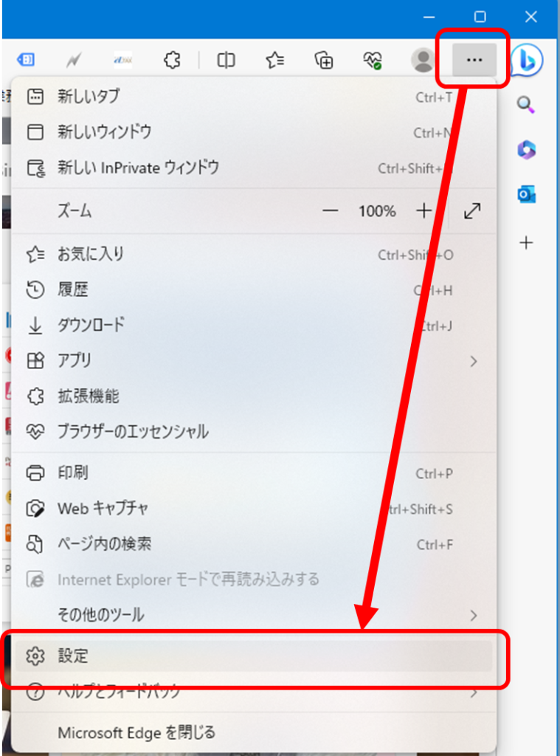Click the printer icon beside 印刷
The width and height of the screenshot is (560, 756).
click(35, 473)
